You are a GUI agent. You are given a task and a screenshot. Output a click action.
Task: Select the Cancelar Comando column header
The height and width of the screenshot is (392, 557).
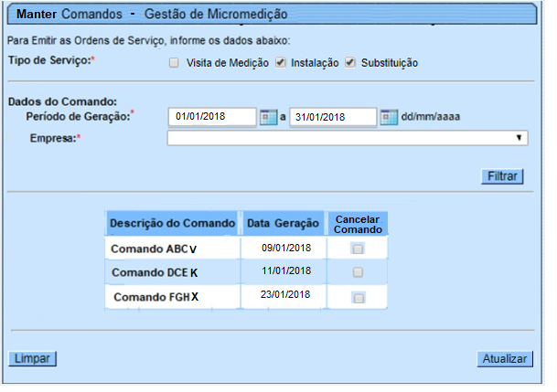click(358, 224)
